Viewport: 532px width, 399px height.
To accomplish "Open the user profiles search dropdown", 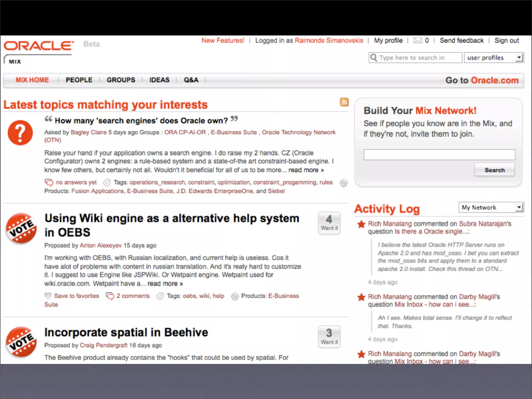I will click(x=494, y=57).
